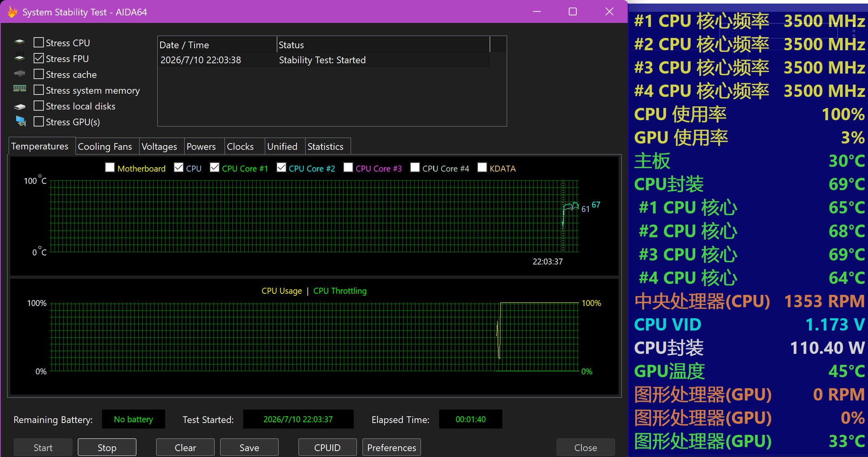Viewport: 868px width, 457px height.
Task: Click the 2026/7/10 22:03:38 log timestamp
Action: coord(201,60)
